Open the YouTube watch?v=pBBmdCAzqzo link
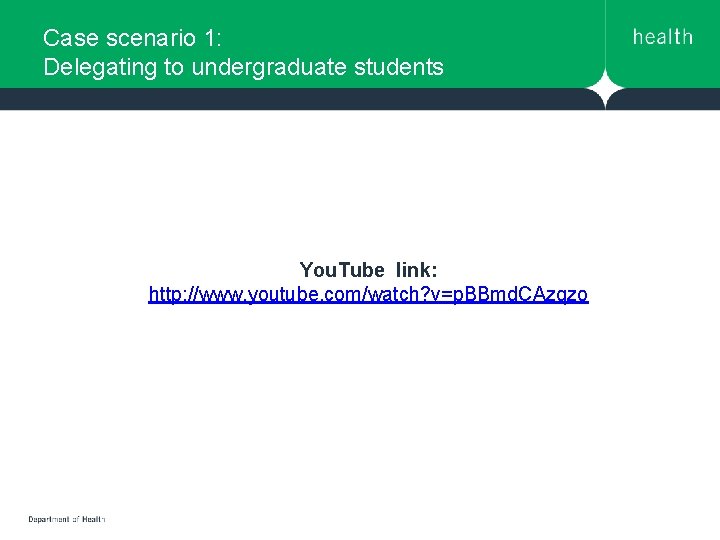This screenshot has width=720, height=540. (368, 294)
